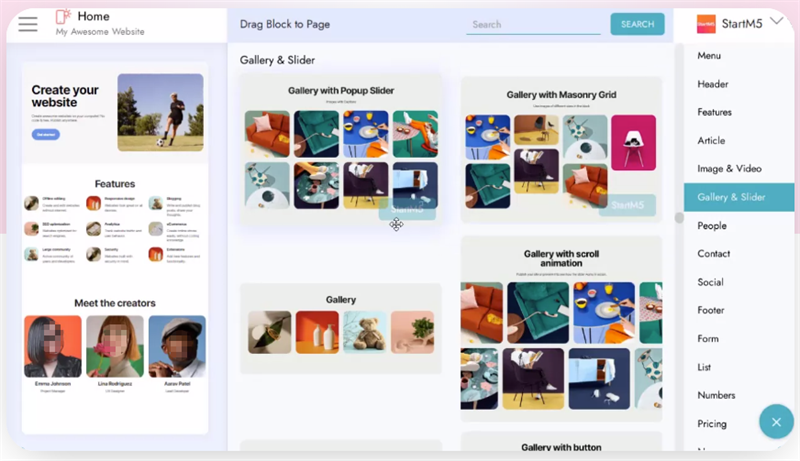Select the Image & Video category
The image size is (800, 461).
(x=729, y=169)
